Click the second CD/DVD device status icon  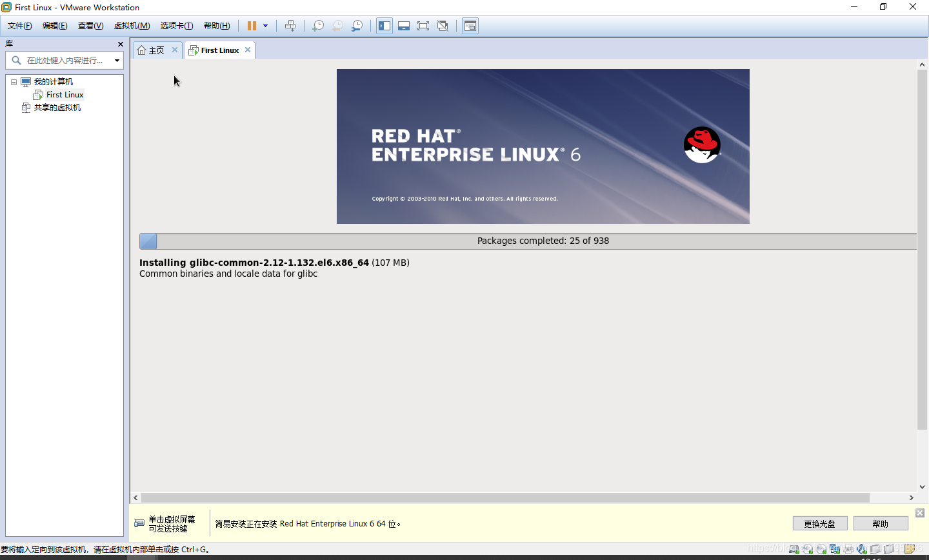tap(821, 550)
